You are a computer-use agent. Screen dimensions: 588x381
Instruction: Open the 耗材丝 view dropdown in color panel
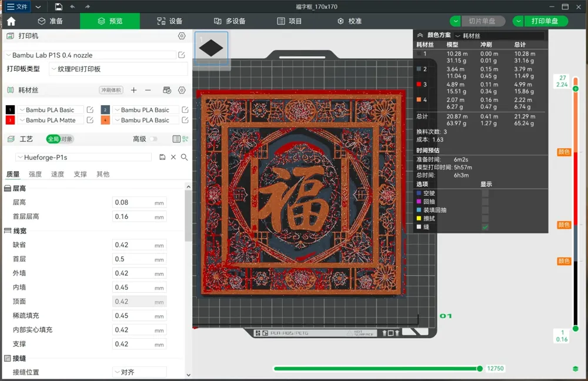pos(499,36)
